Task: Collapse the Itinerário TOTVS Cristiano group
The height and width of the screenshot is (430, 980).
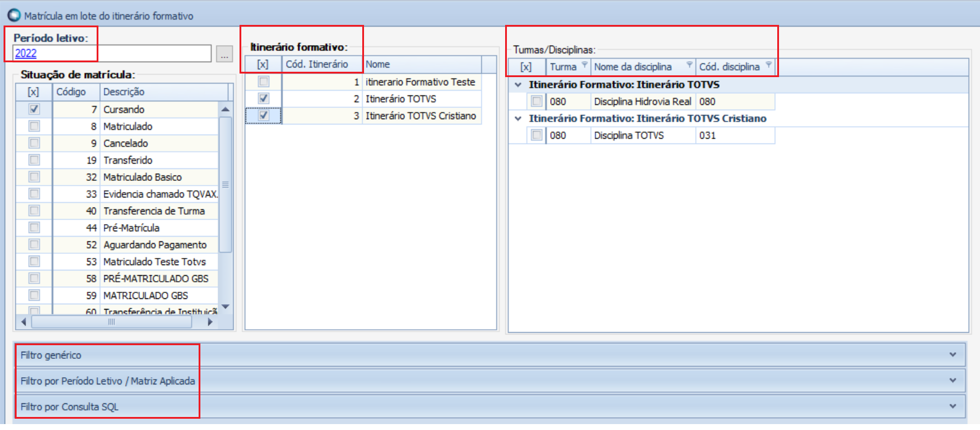Action: click(518, 119)
